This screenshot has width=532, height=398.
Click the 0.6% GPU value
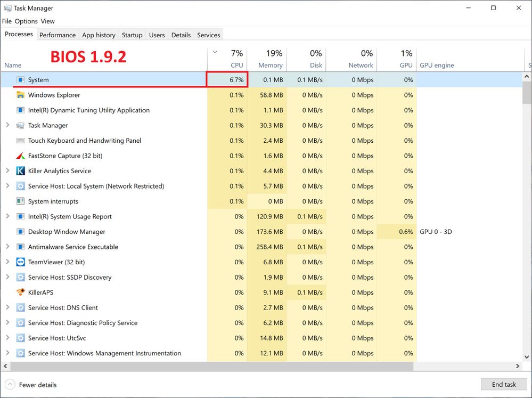pos(406,232)
